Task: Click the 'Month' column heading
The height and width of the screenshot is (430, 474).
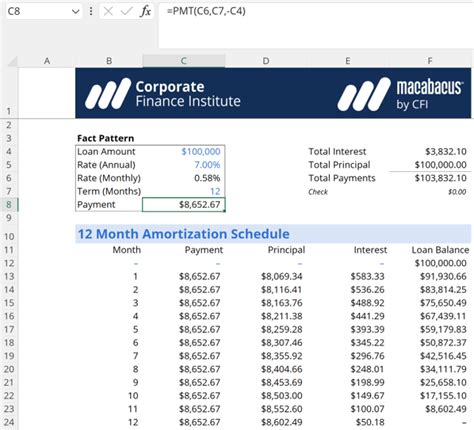Action: [x=127, y=250]
